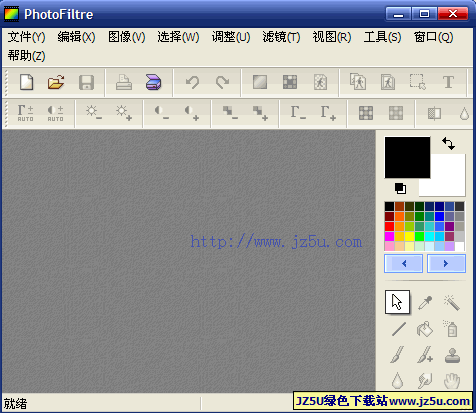
Task: Click the Auto levels icon
Action: point(25,113)
